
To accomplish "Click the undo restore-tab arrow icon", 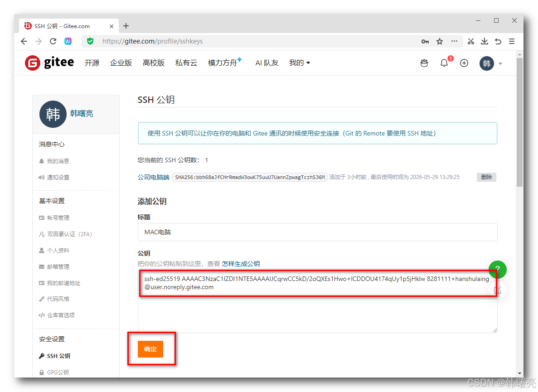I will point(498,42).
